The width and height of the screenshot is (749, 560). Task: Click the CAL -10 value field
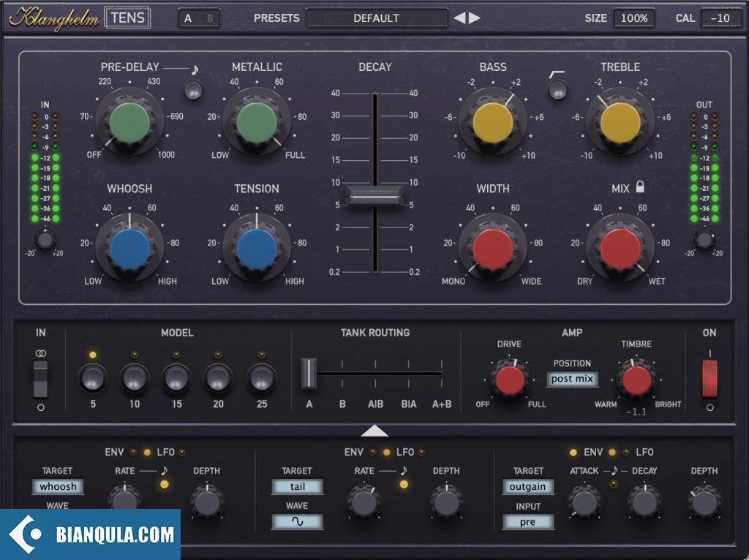pyautogui.click(x=720, y=18)
